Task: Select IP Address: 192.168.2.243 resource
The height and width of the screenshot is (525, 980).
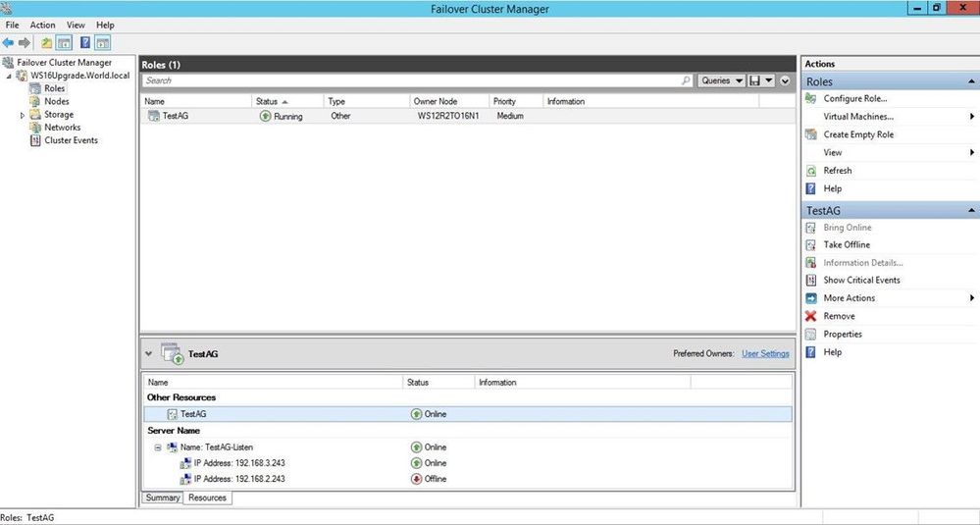Action: pos(239,479)
